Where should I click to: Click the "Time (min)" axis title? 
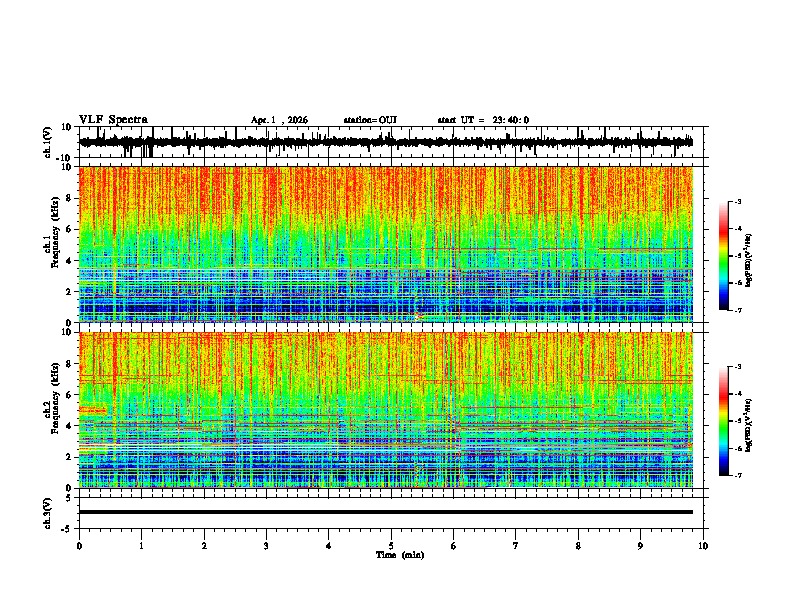[x=400, y=555]
